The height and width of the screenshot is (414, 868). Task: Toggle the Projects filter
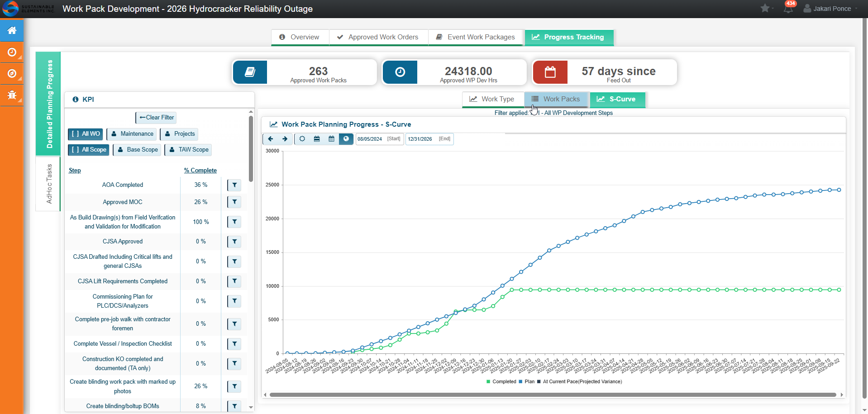179,134
